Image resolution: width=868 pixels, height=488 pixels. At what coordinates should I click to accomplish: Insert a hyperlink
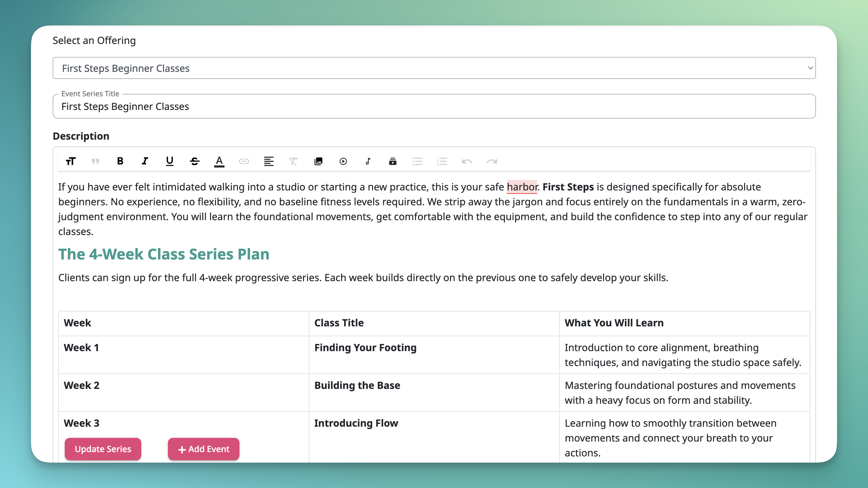tap(244, 161)
